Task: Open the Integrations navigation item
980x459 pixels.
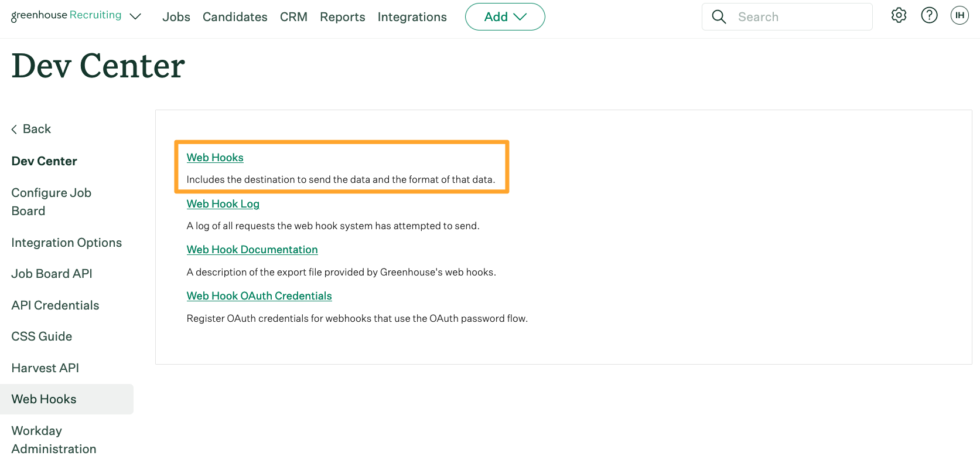Action: (412, 17)
